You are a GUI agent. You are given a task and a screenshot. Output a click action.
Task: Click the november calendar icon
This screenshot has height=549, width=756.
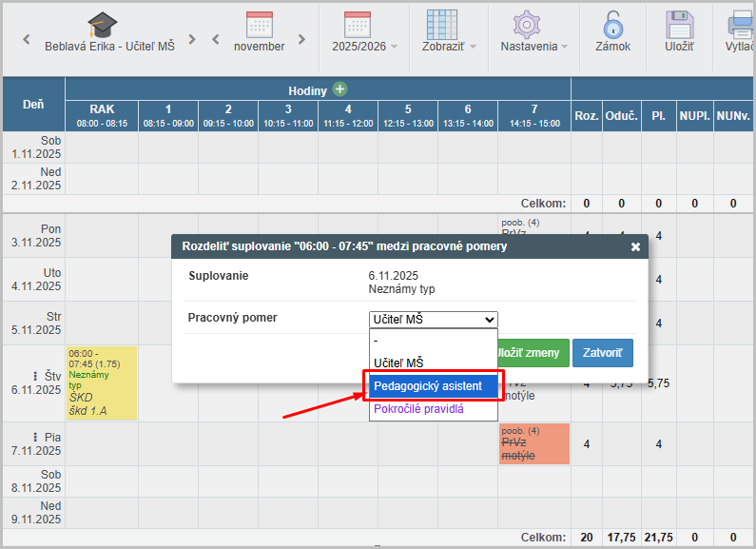click(260, 25)
